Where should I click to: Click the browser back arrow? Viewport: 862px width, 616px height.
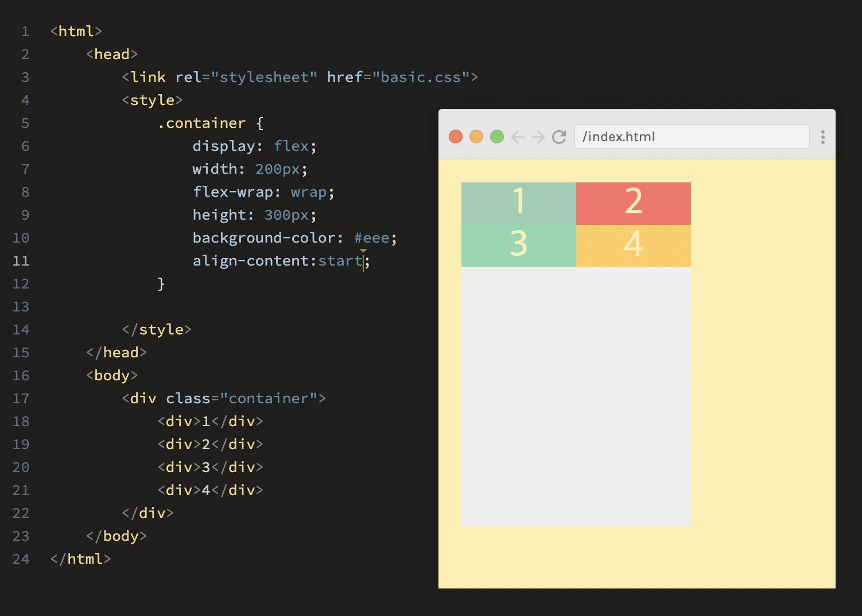coord(518,137)
